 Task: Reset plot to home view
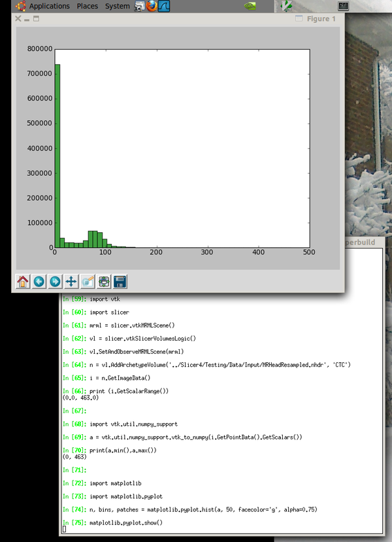(22, 282)
